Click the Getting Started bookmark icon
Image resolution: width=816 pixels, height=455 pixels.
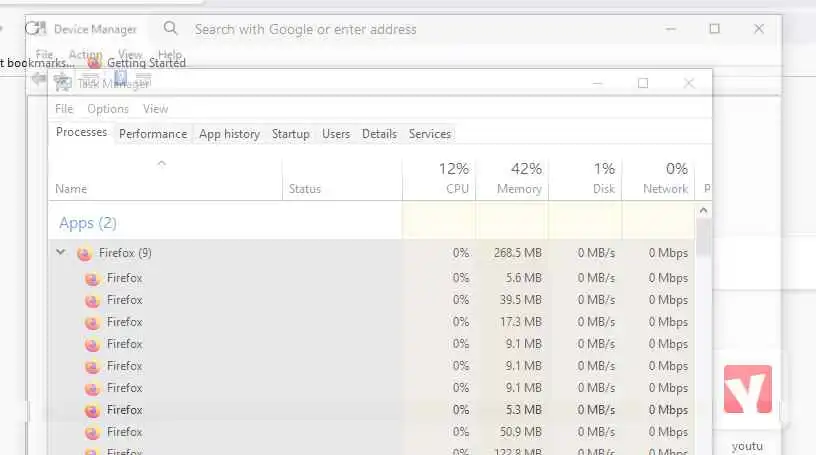[95, 62]
